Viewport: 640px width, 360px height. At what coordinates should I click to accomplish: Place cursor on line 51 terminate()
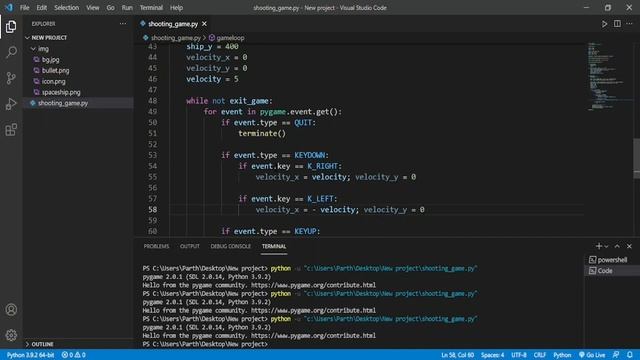tap(262, 133)
